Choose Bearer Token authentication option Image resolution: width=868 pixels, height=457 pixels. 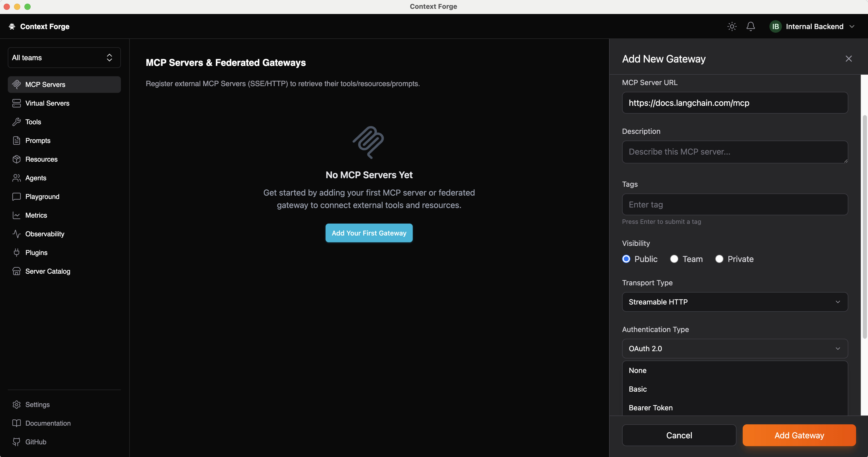pyautogui.click(x=650, y=407)
